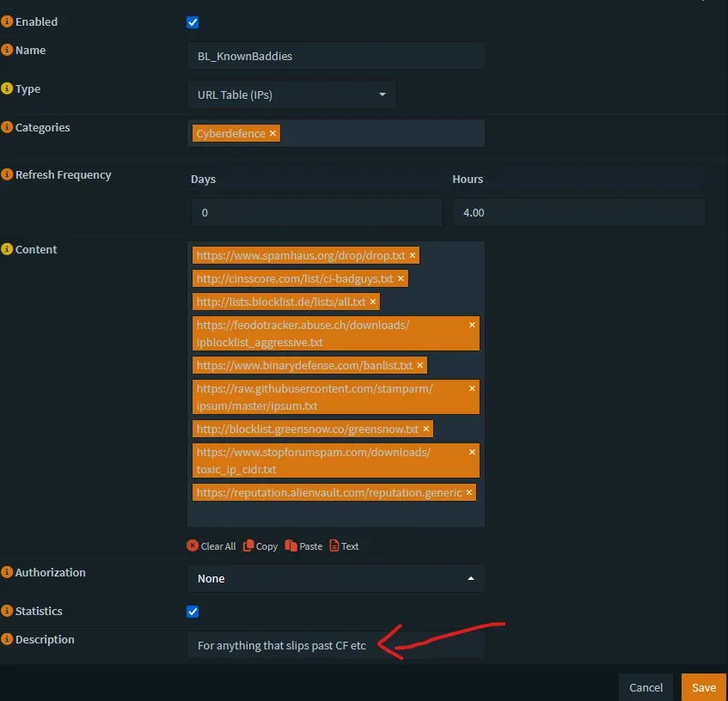Click the lists.blocklist.de all.txt tag text
Image resolution: width=728 pixels, height=701 pixels.
[281, 302]
